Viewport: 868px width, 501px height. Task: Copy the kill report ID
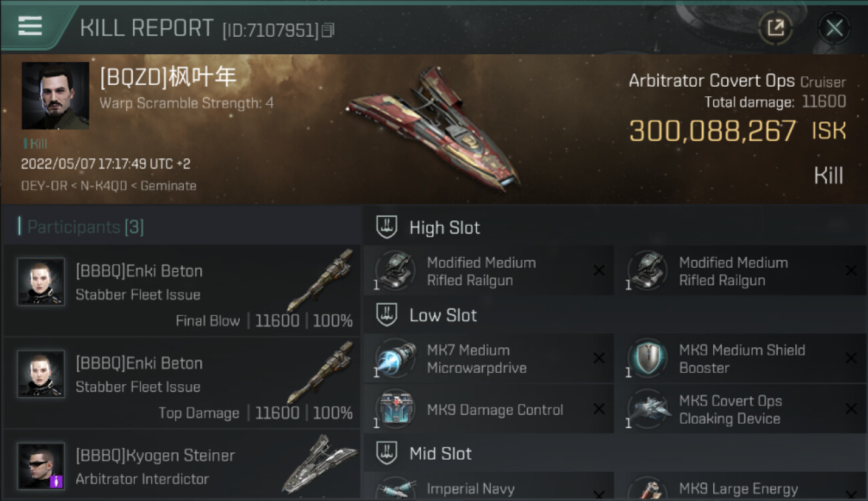pos(328,30)
